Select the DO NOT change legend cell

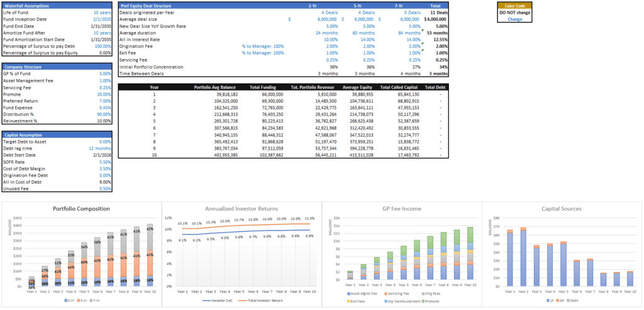tap(514, 13)
